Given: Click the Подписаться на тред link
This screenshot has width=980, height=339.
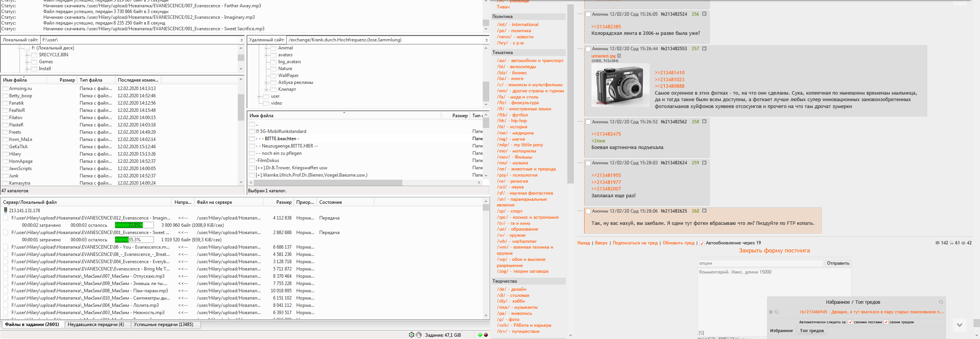Looking at the screenshot, I should (635, 243).
